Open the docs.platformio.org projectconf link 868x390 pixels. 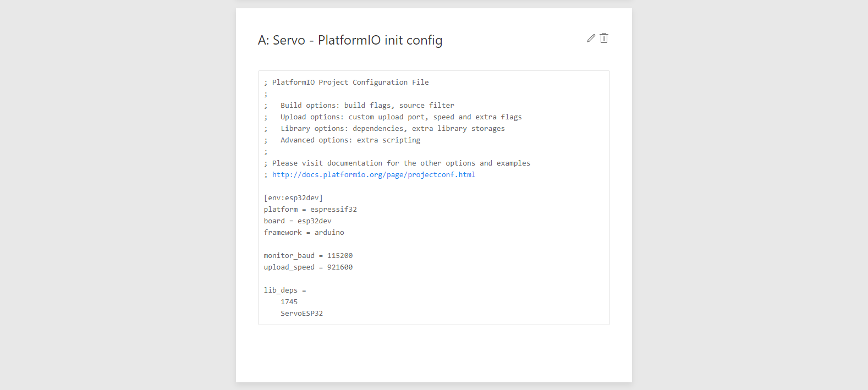373,174
